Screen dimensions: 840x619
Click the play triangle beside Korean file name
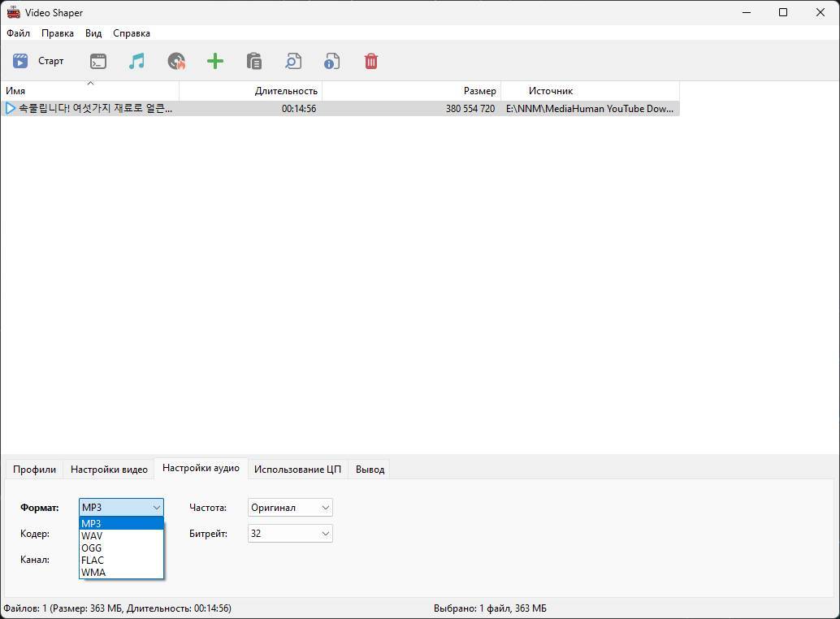click(x=11, y=108)
